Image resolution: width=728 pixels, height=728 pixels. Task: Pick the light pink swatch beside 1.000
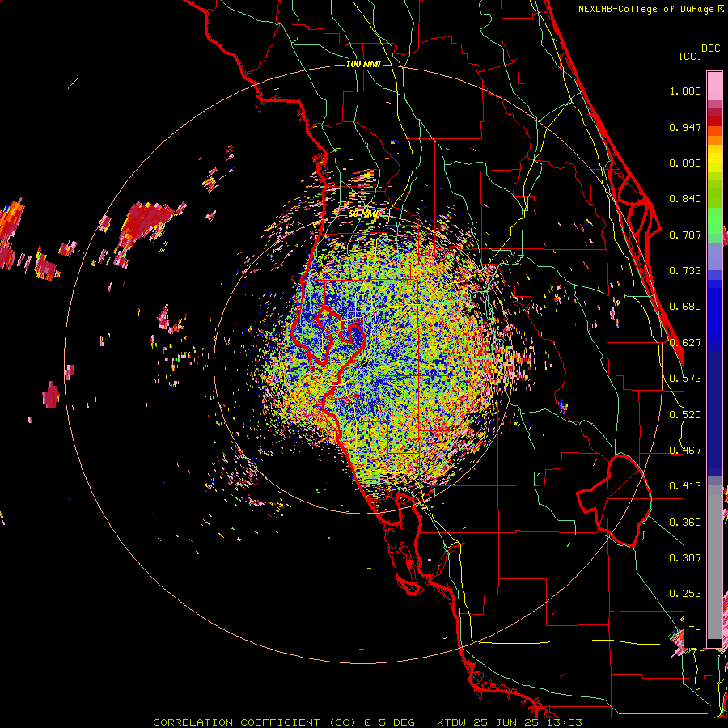(714, 86)
